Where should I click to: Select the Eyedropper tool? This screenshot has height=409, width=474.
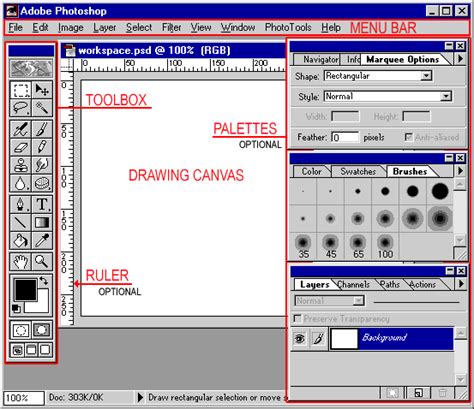click(x=42, y=240)
